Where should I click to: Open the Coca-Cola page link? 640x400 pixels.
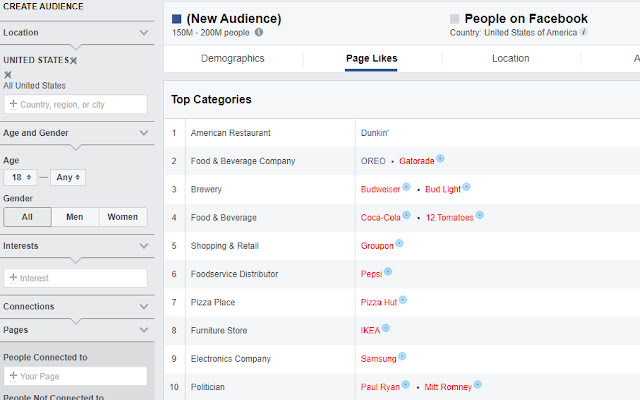[380, 218]
